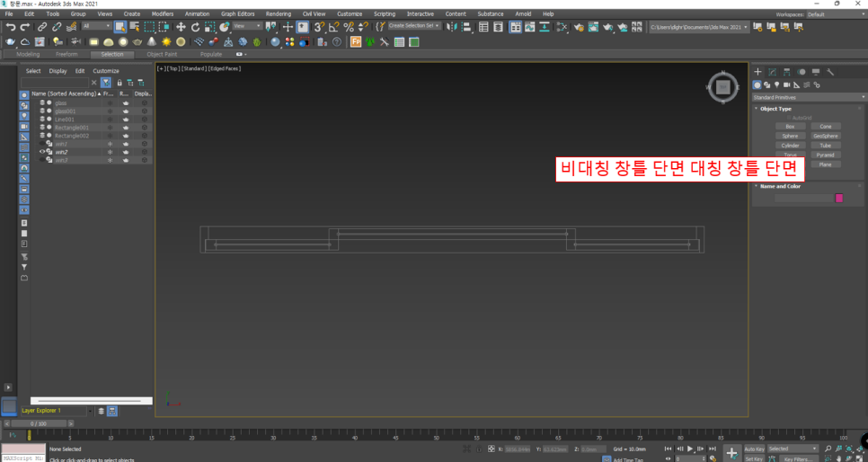Open the Modifiers menu

click(163, 13)
